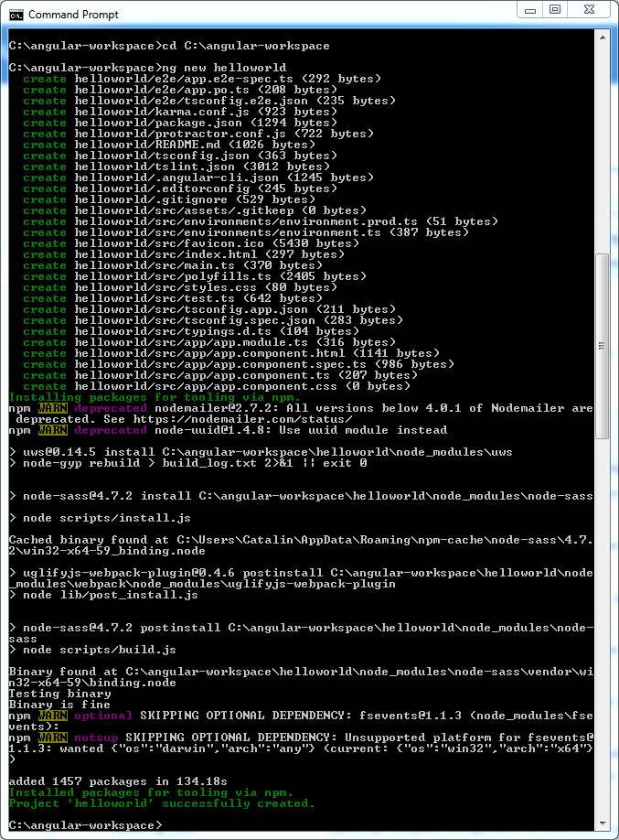Screen dimensions: 619x840
Task: Click the line creating helloworld/src/favicon.ico
Action: 190,243
